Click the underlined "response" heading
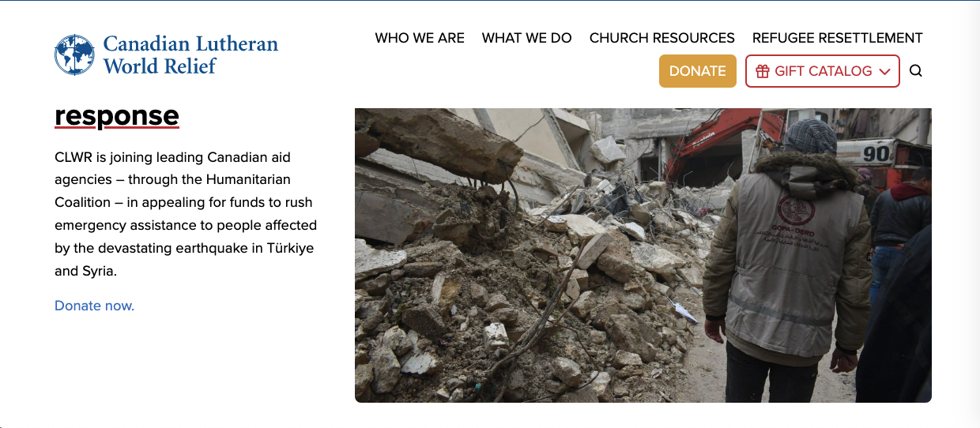Image resolution: width=980 pixels, height=428 pixels. (117, 116)
